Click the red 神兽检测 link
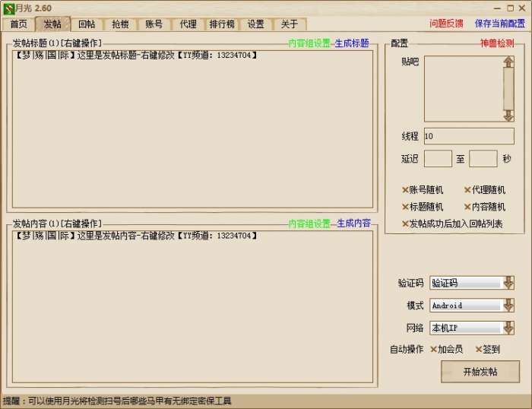Viewport: 532px width, 409px height. [497, 43]
